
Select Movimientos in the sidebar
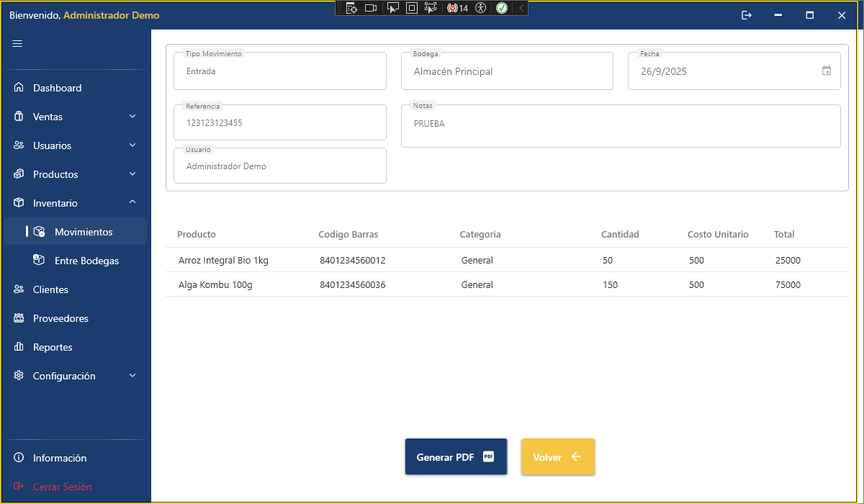(x=83, y=232)
